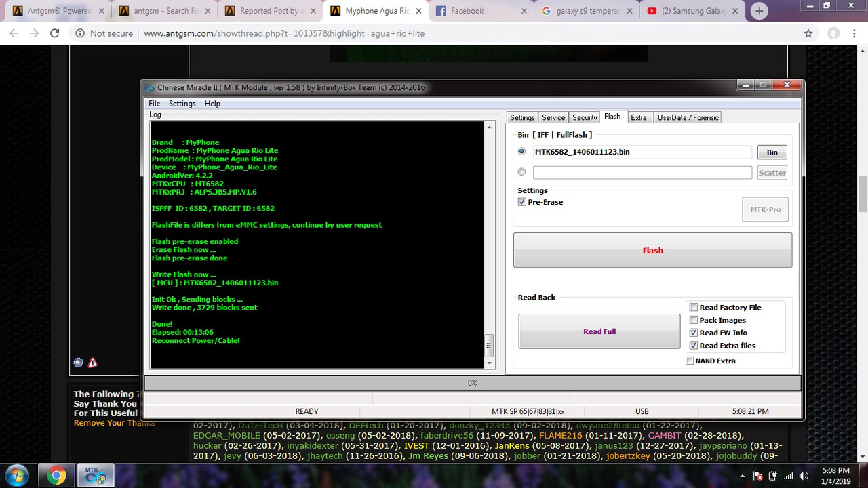
Task: Switch to the Extra tab
Action: (x=639, y=117)
